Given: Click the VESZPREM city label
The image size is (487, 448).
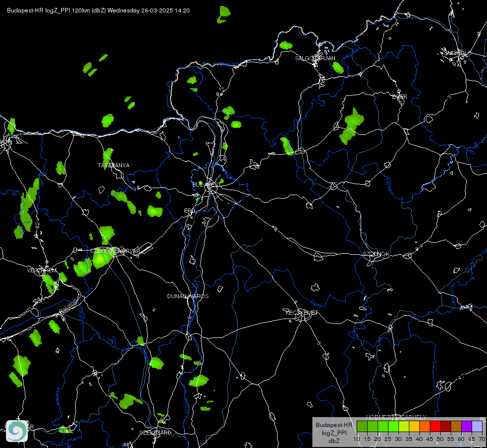Looking at the screenshot, I should point(42,270).
